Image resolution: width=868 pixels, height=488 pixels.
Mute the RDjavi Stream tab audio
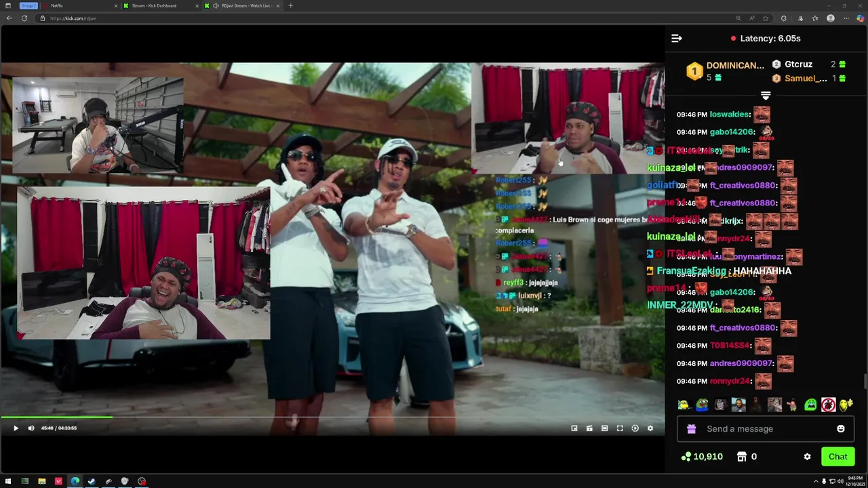click(x=216, y=5)
